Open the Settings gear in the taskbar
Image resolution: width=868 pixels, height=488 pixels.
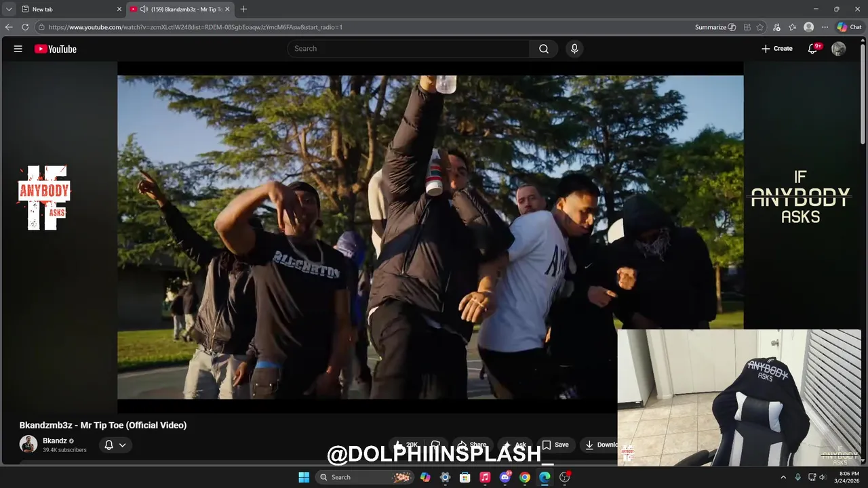click(445, 477)
